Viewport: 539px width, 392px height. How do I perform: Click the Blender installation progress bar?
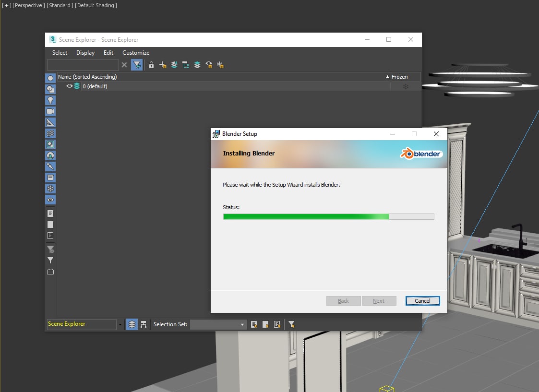point(329,216)
